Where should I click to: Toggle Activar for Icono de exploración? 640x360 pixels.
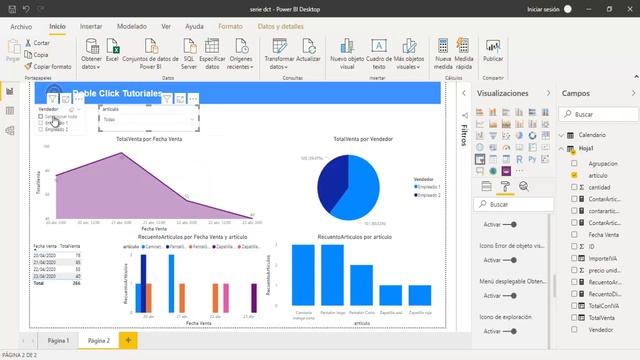(x=510, y=331)
